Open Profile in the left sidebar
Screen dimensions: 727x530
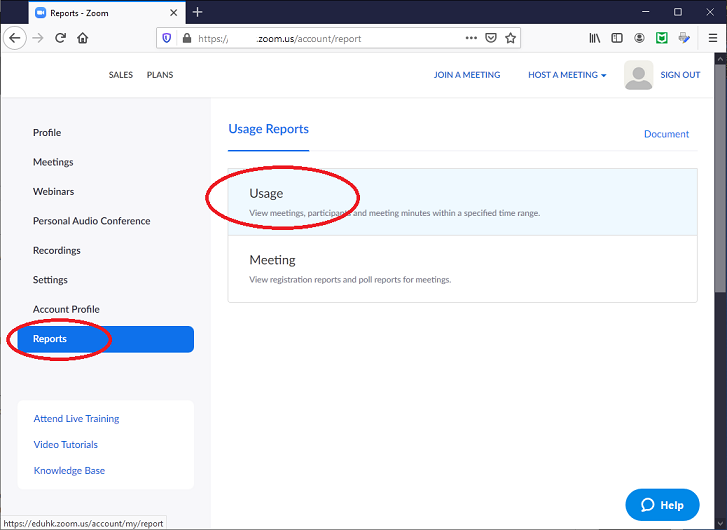[47, 133]
